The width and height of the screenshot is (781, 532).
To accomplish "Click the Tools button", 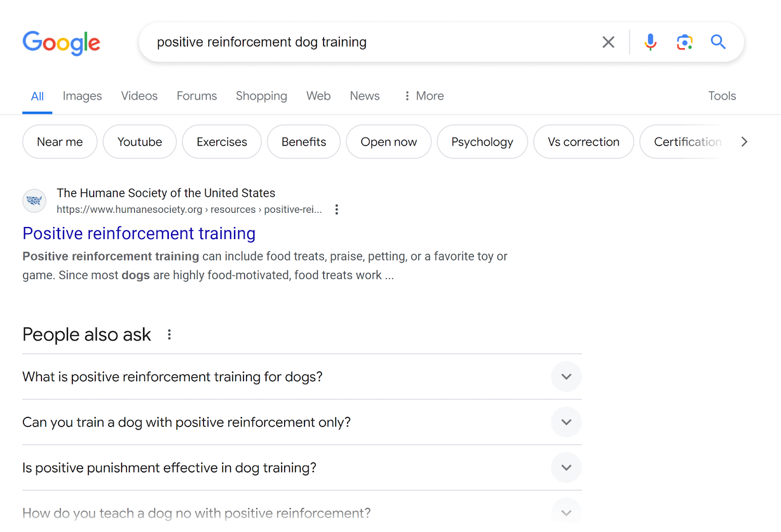I will pyautogui.click(x=722, y=96).
